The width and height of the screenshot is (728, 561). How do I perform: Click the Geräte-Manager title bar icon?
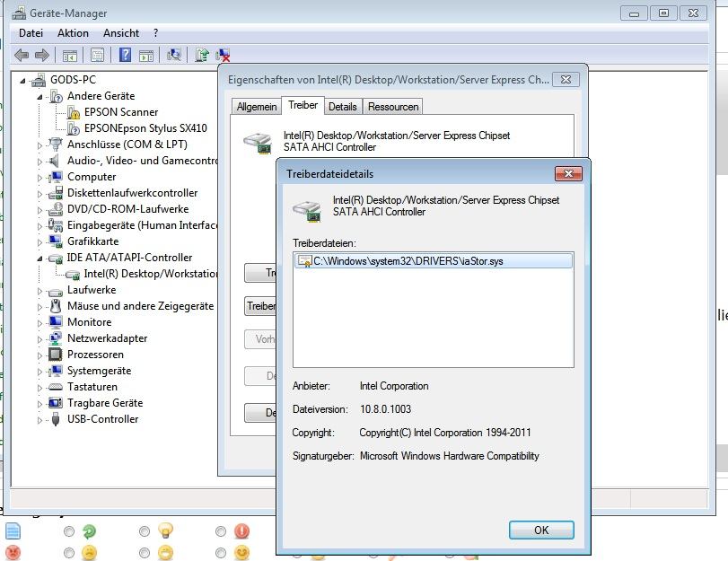point(19,13)
